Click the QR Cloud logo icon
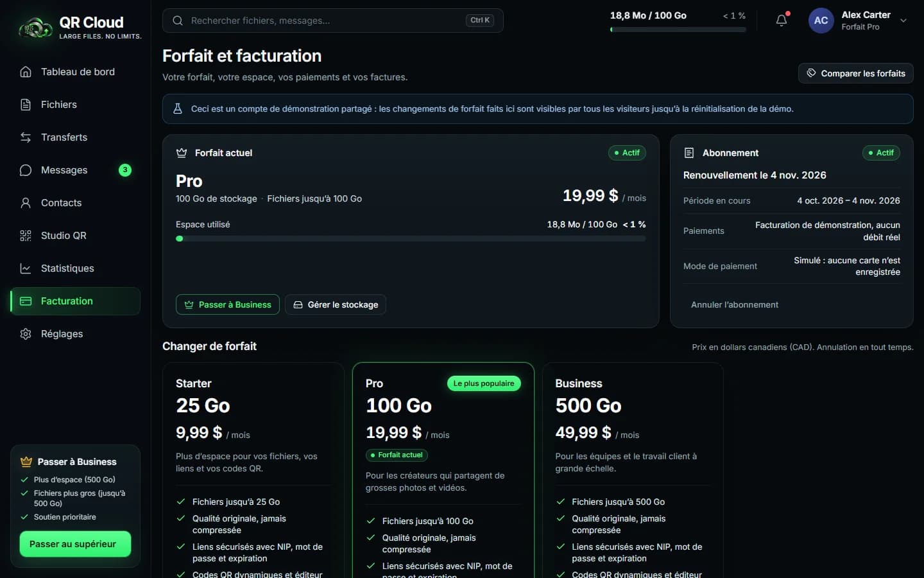 click(35, 28)
